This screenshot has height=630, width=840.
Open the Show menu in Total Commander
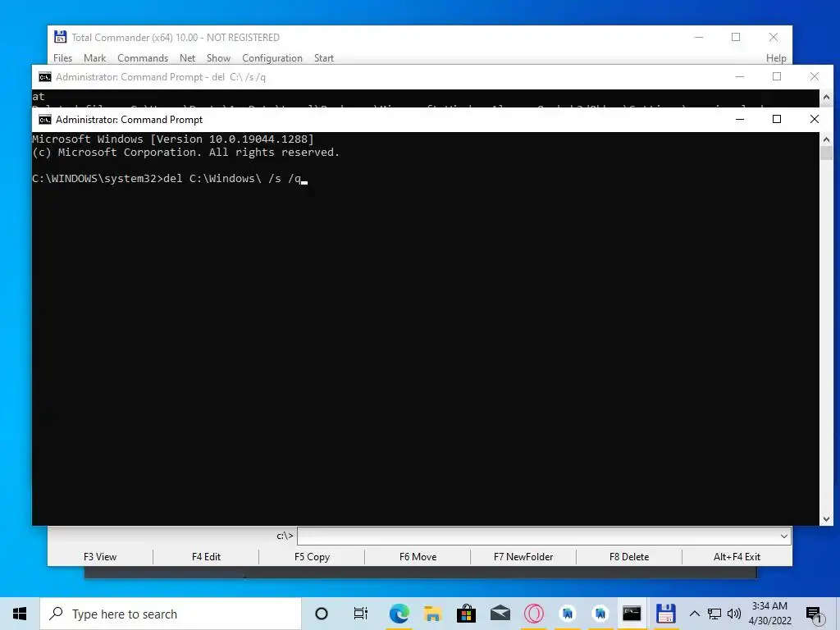point(218,58)
